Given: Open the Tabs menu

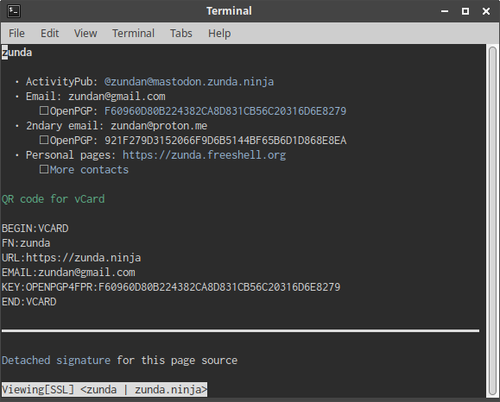Looking at the screenshot, I should pyautogui.click(x=181, y=33).
